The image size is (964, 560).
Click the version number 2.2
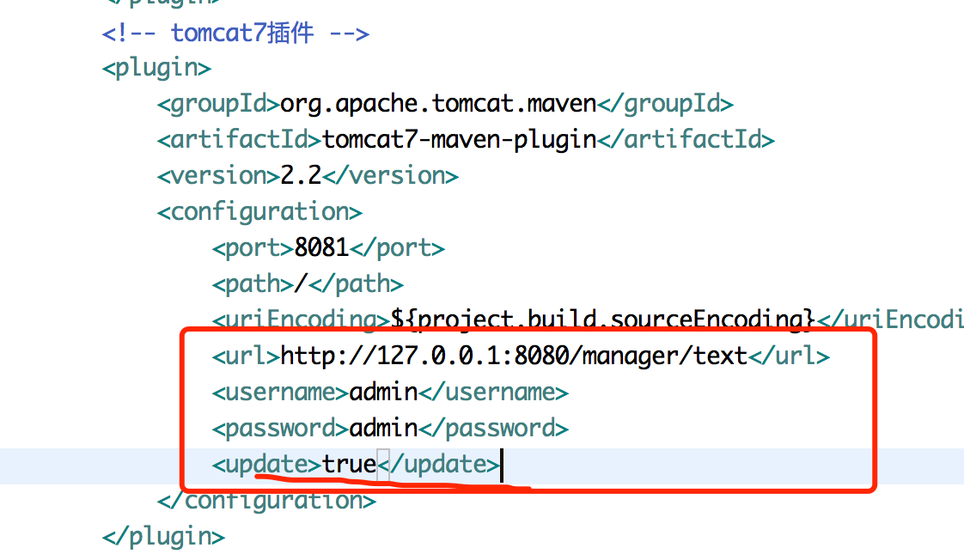point(301,176)
